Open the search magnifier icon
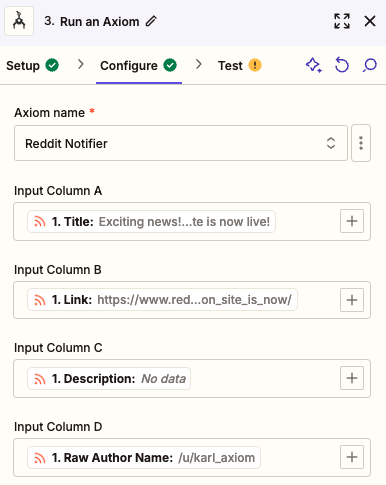Viewport: 386px width, 485px height. point(369,65)
